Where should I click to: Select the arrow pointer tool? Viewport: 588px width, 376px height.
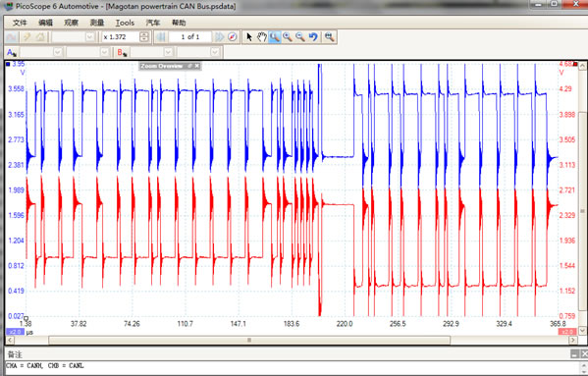pos(249,36)
